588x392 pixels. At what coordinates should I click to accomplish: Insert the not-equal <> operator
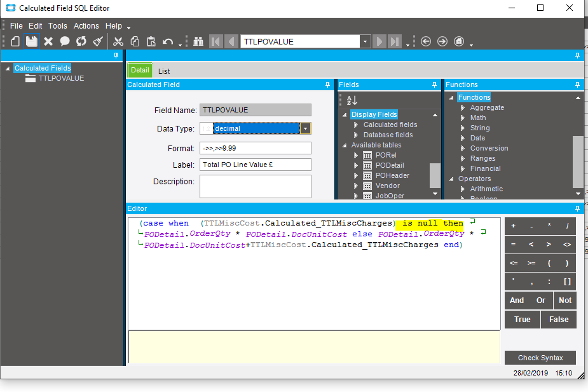[567, 245]
